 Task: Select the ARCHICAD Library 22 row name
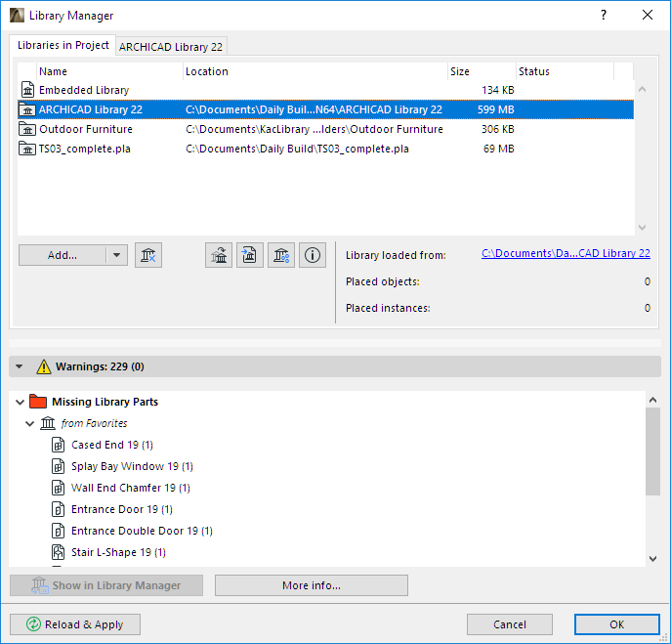pos(91,109)
